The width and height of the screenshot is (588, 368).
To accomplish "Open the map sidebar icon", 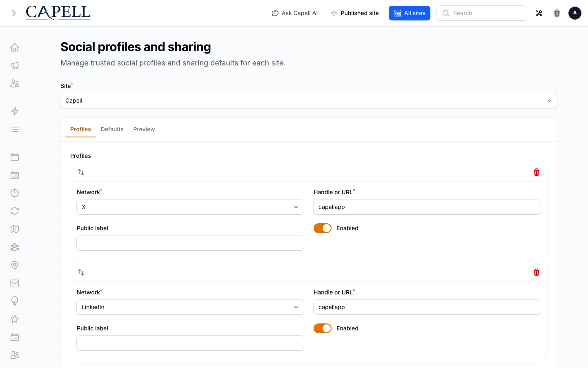I will (15, 229).
